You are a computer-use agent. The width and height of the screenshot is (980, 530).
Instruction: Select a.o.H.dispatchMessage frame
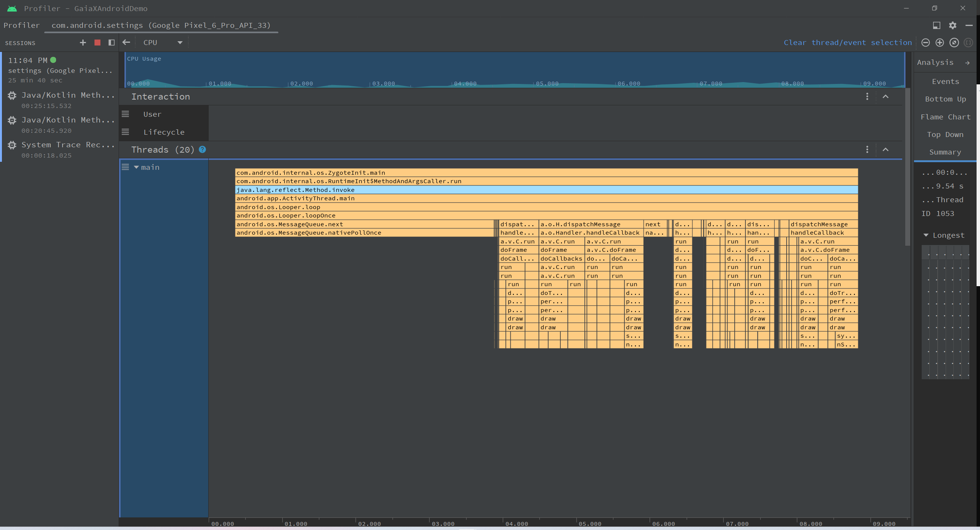(591, 224)
